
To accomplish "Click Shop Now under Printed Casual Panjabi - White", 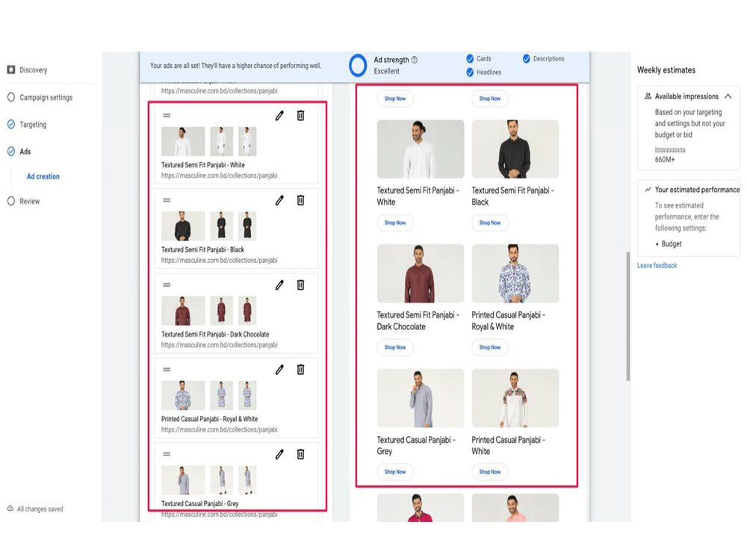I will pyautogui.click(x=490, y=472).
